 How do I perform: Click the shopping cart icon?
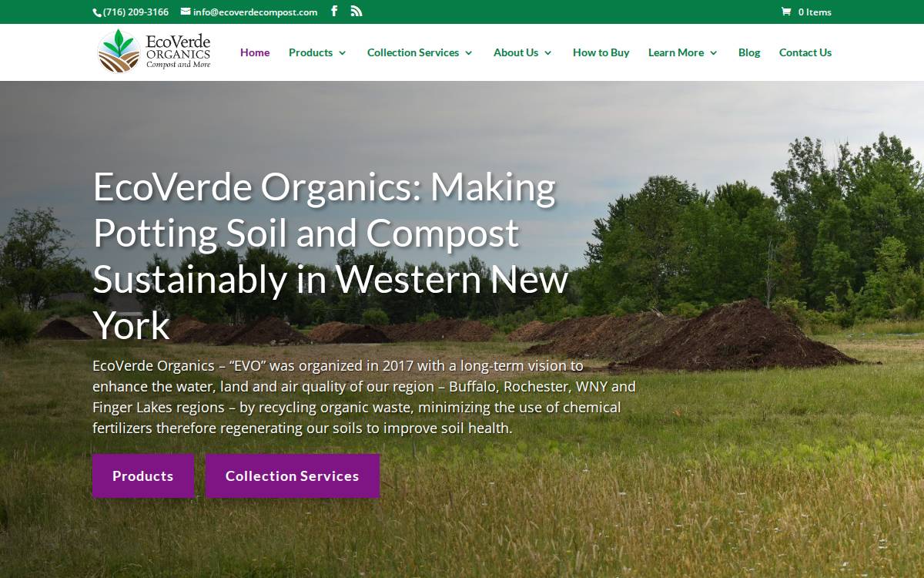(x=786, y=12)
